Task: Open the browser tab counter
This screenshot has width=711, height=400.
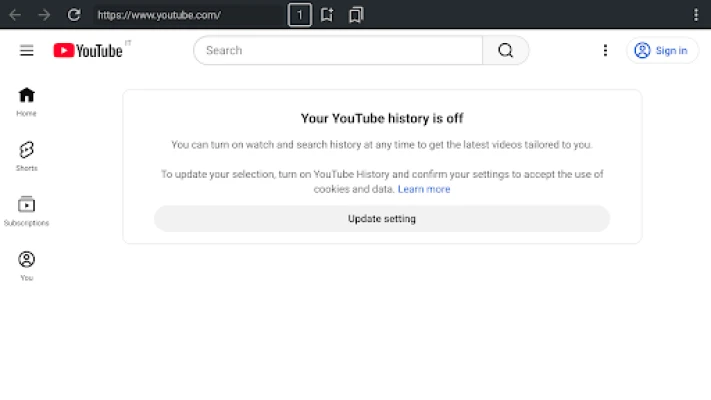Action: (299, 15)
